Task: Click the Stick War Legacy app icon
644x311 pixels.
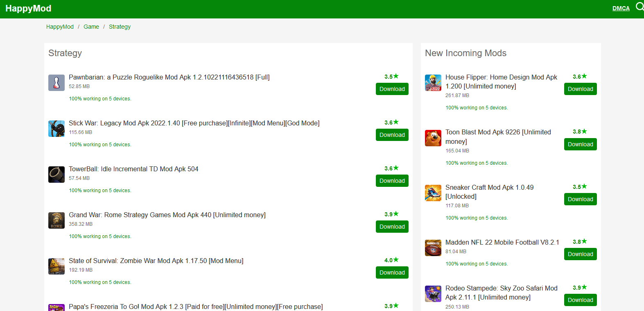Action: coord(56,129)
